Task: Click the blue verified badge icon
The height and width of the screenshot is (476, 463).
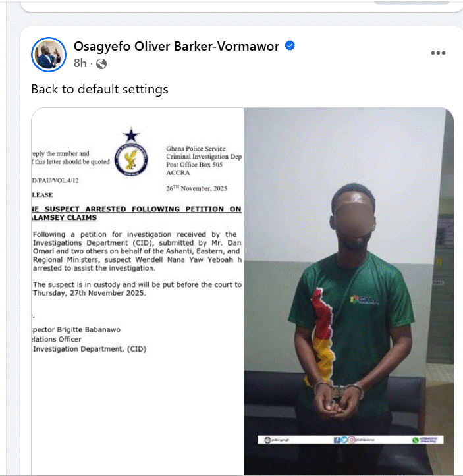Action: tap(290, 46)
